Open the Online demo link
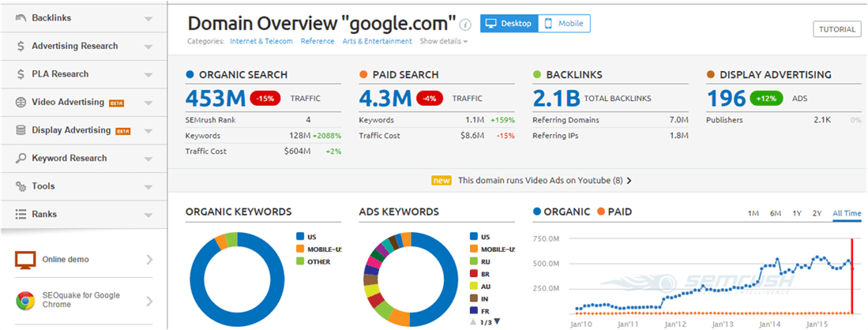 [84, 259]
